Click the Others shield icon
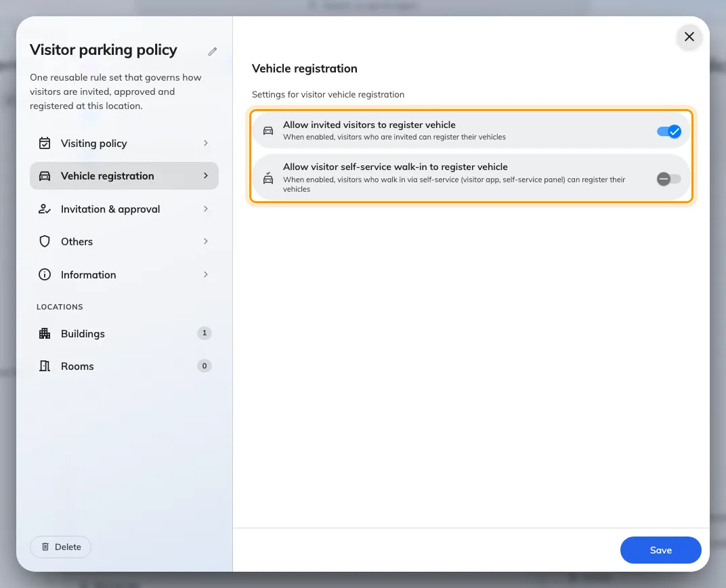Viewport: 726px width, 588px height. tap(45, 241)
